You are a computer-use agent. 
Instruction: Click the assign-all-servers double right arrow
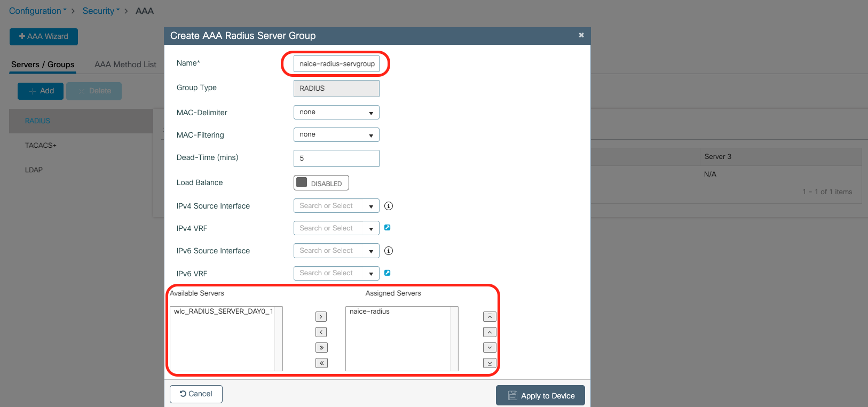pos(321,348)
